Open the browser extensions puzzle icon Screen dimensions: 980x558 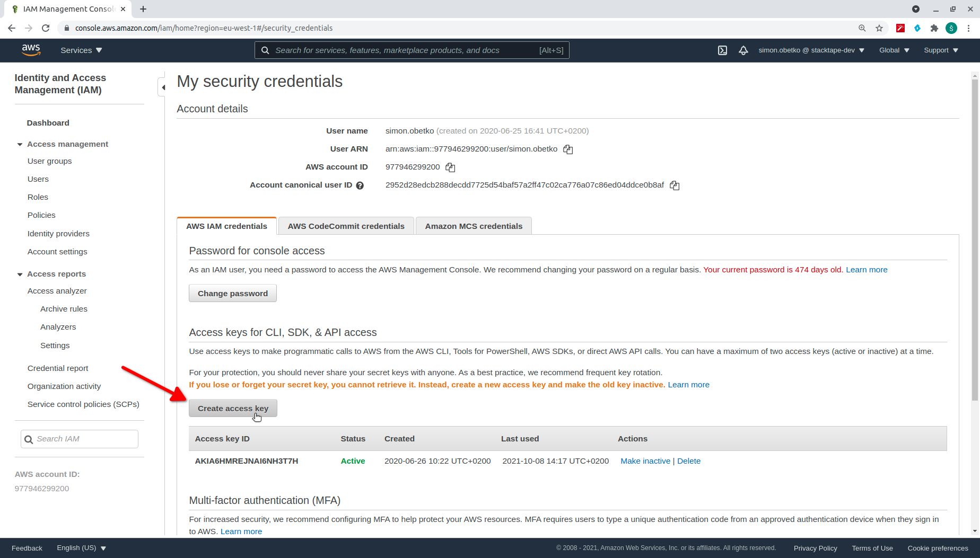(x=934, y=28)
